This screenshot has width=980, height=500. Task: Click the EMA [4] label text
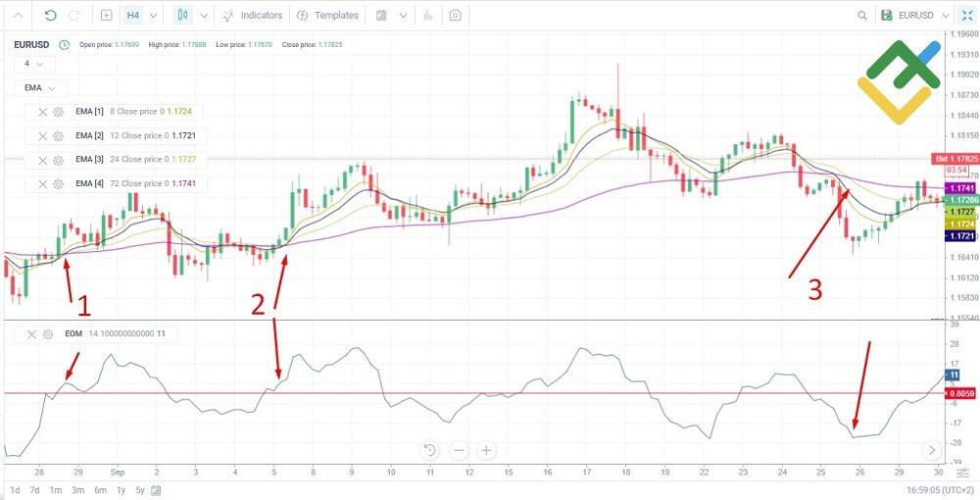pyautogui.click(x=89, y=183)
